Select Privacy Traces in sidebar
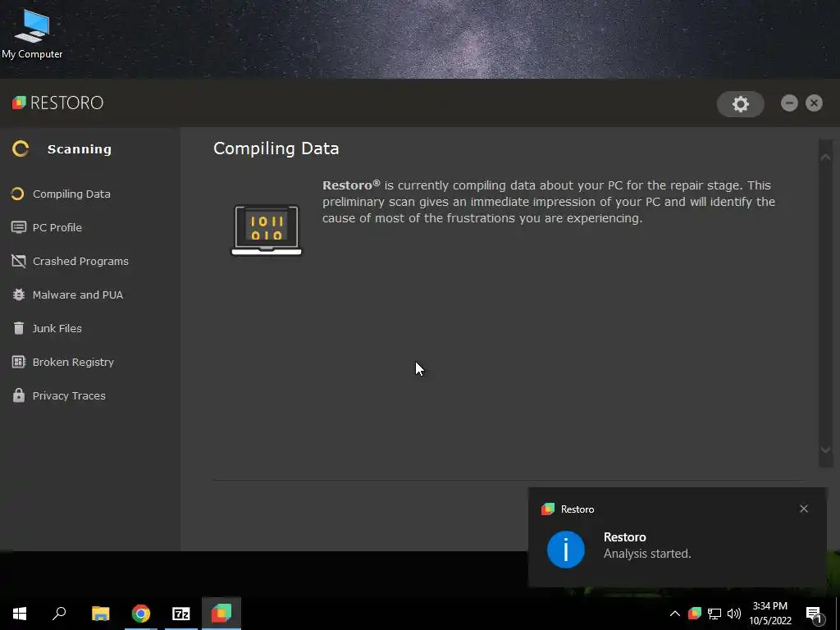 69,395
